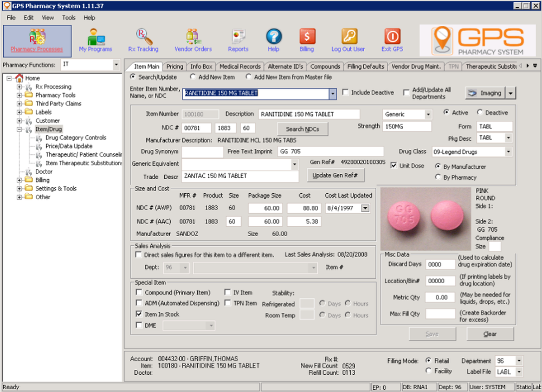Check Include Deactive checkbox

345,92
